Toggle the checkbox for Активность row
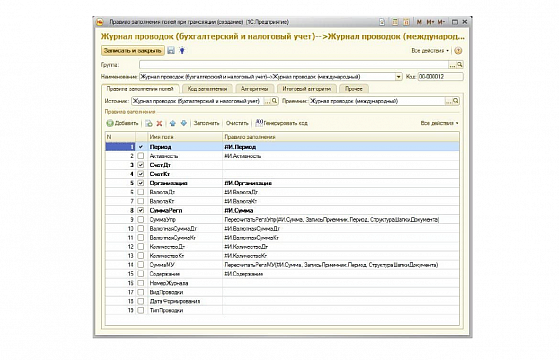Viewport: 559px width, 360px height. [141, 156]
